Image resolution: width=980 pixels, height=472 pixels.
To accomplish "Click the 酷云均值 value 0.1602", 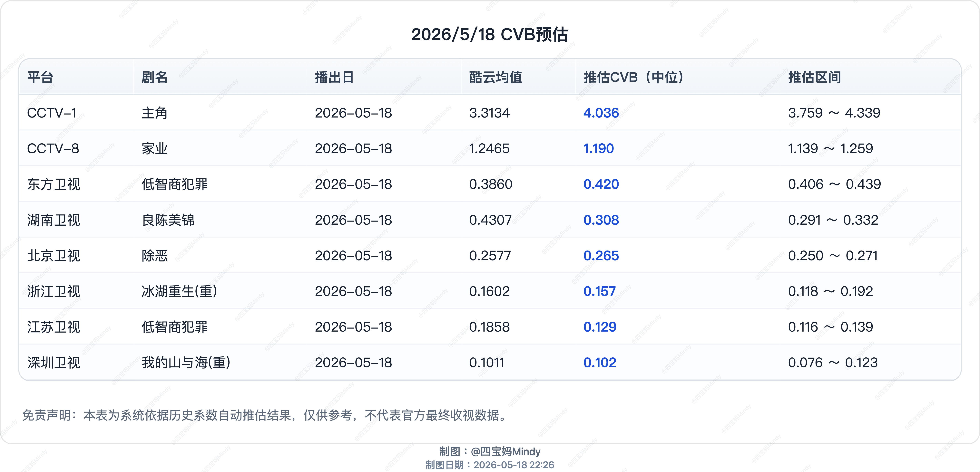I will [489, 291].
